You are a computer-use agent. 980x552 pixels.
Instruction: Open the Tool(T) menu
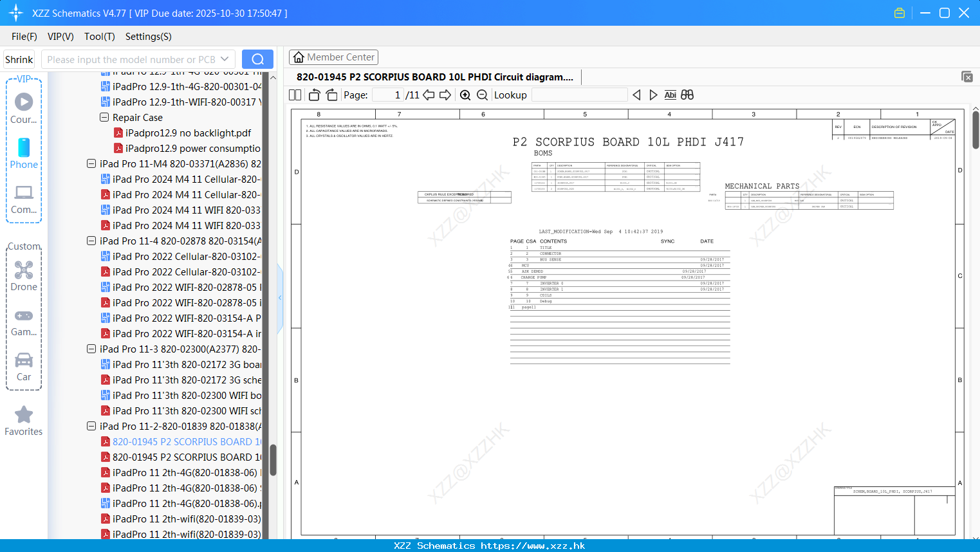pos(100,37)
